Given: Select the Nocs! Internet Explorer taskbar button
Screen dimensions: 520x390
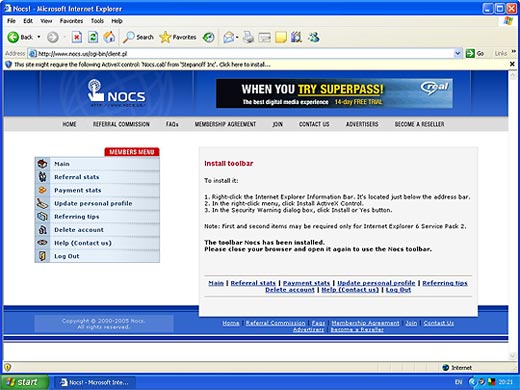Looking at the screenshot, I should [95, 382].
